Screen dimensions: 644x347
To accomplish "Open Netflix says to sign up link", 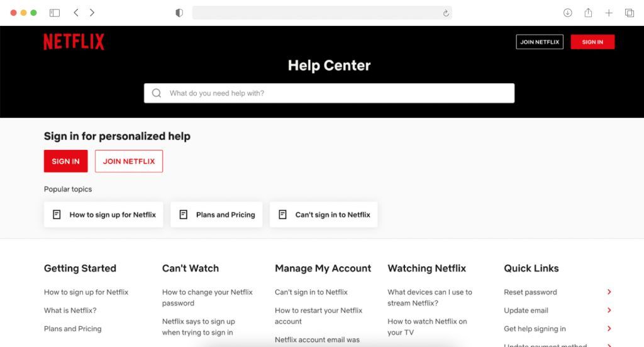I will click(198, 327).
